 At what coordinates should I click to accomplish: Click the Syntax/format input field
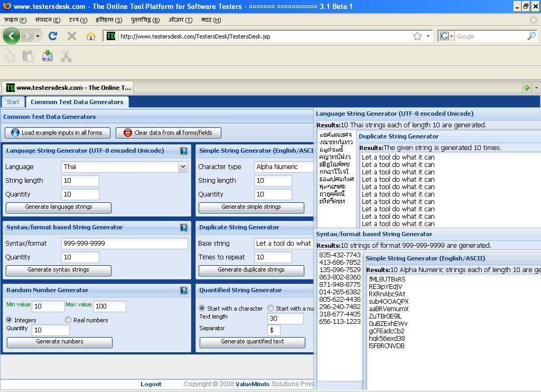pyautogui.click(x=125, y=243)
